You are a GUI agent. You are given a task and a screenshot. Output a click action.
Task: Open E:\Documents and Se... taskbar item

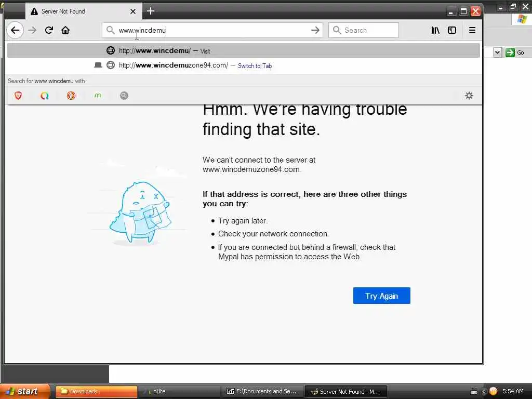pyautogui.click(x=262, y=392)
